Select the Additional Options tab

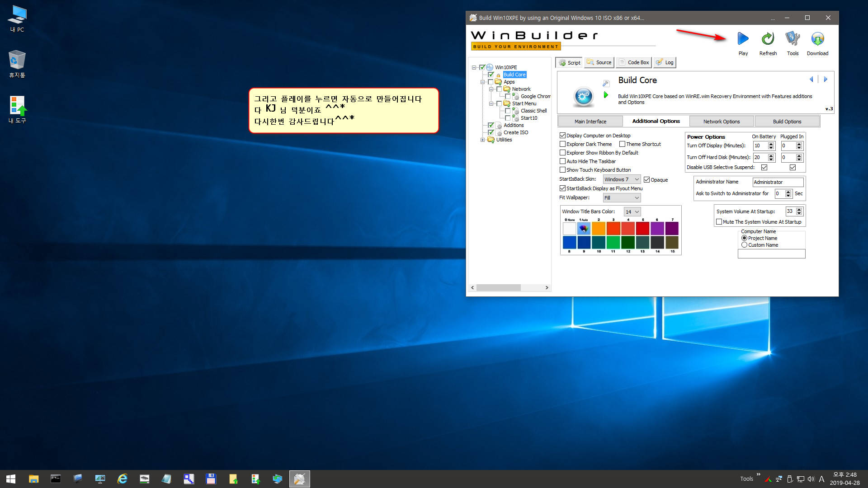pyautogui.click(x=656, y=121)
